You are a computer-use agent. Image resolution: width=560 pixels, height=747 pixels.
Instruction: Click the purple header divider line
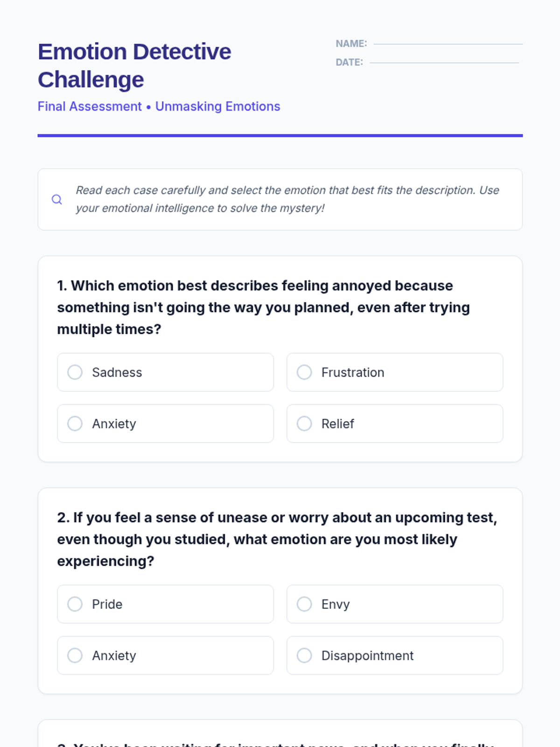[280, 135]
